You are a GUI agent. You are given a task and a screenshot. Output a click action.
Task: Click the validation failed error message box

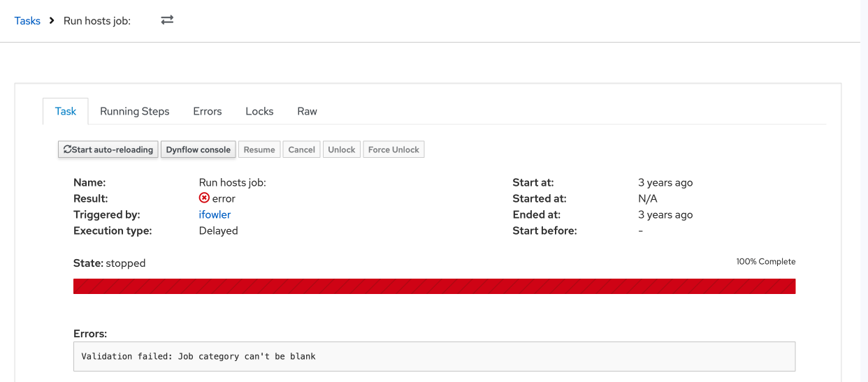tap(434, 356)
